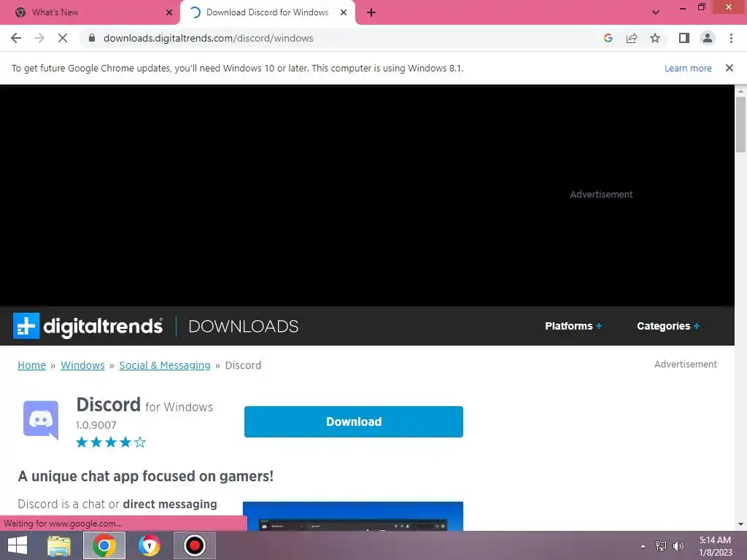Click the digitaltrends wordmark
Viewport: 747px width, 560px height.
click(x=103, y=326)
